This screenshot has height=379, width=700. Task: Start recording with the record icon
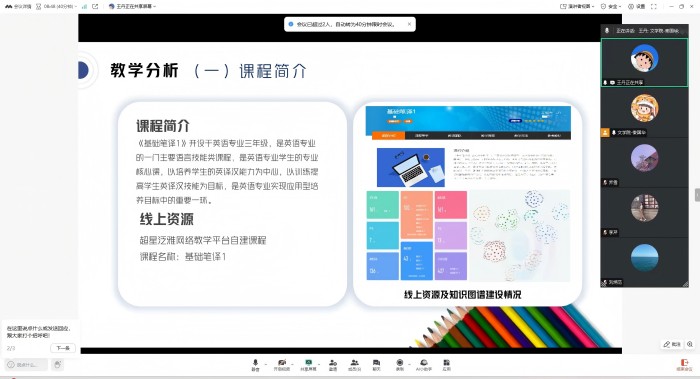click(400, 364)
